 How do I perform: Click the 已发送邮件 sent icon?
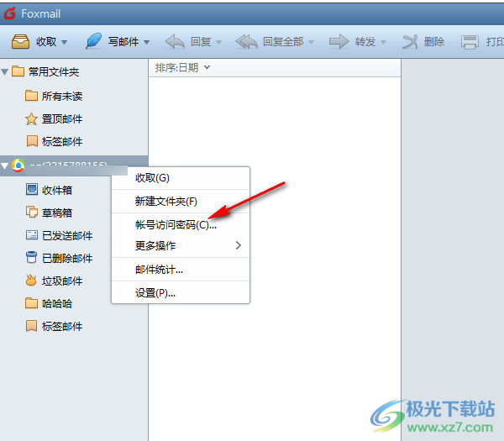point(32,235)
